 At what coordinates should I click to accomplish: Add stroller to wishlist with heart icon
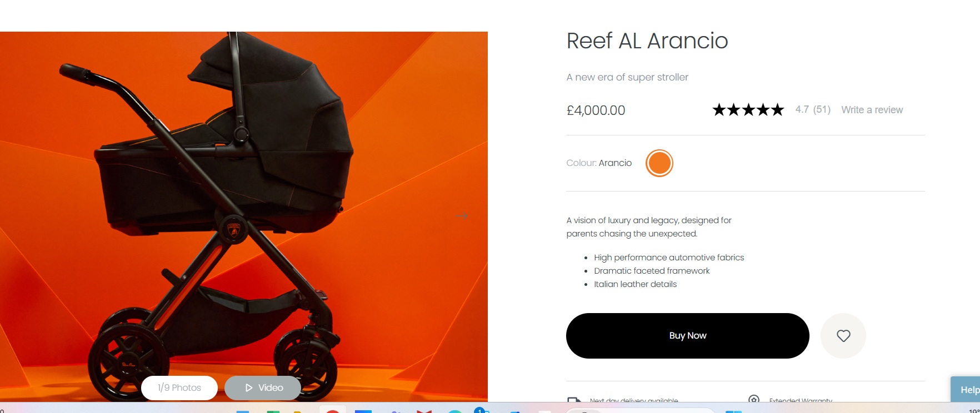click(x=843, y=336)
